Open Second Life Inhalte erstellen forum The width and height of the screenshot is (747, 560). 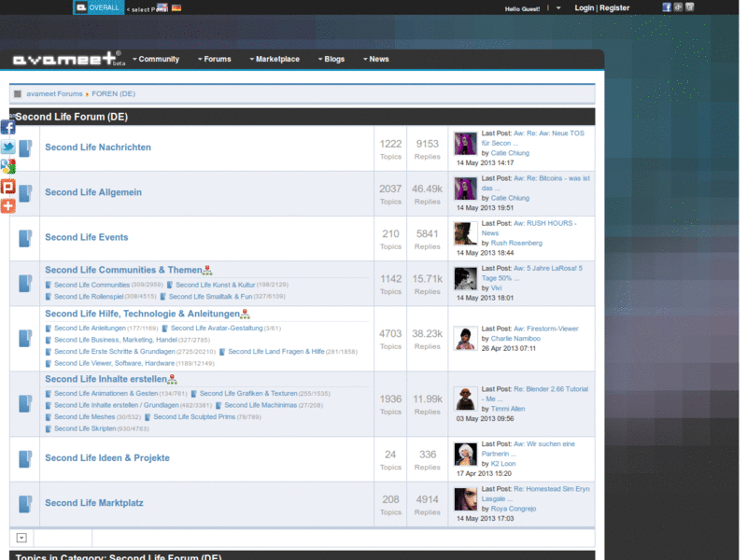coord(106,379)
